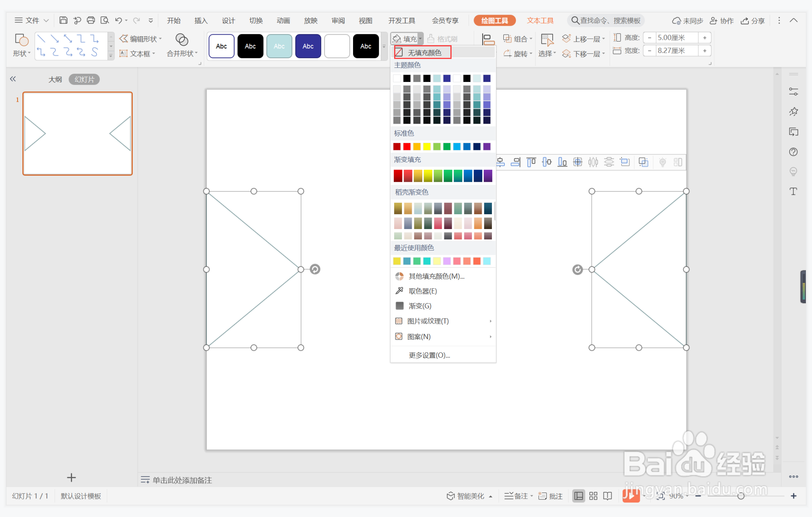Choose 其他填充颜色(M)... option
812x517 pixels.
pos(437,276)
